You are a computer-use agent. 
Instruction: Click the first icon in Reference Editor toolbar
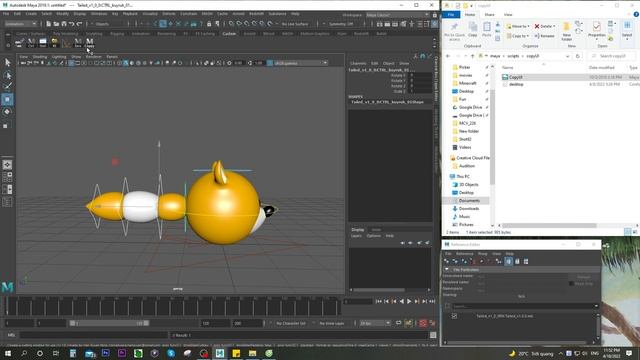coord(447,261)
